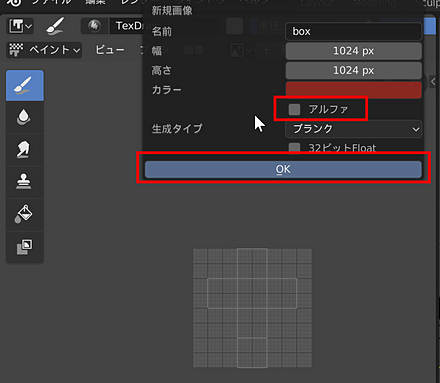Open the ビュー menu
The width and height of the screenshot is (440, 383).
click(109, 50)
